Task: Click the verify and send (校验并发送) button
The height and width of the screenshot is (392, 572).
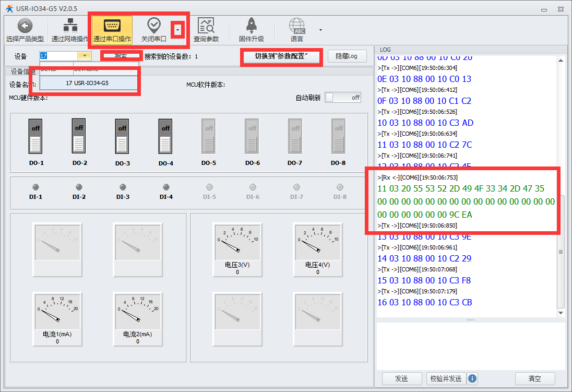Action: pos(446,378)
